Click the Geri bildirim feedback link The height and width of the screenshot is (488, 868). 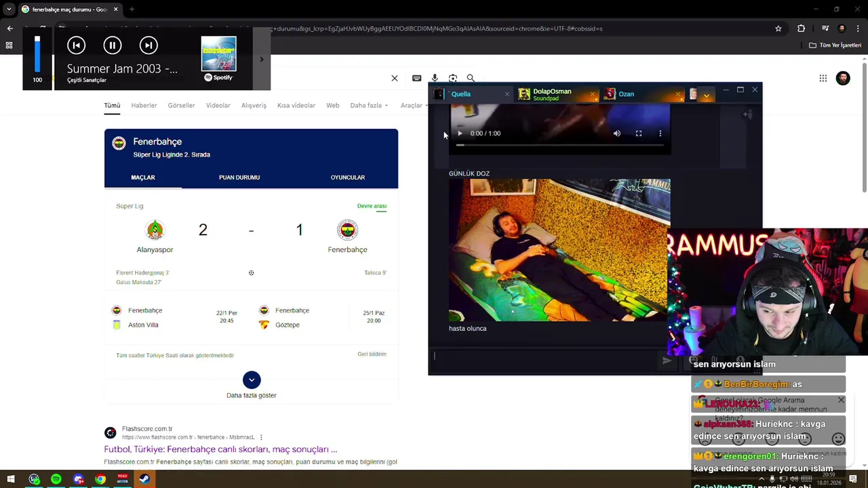coord(372,354)
